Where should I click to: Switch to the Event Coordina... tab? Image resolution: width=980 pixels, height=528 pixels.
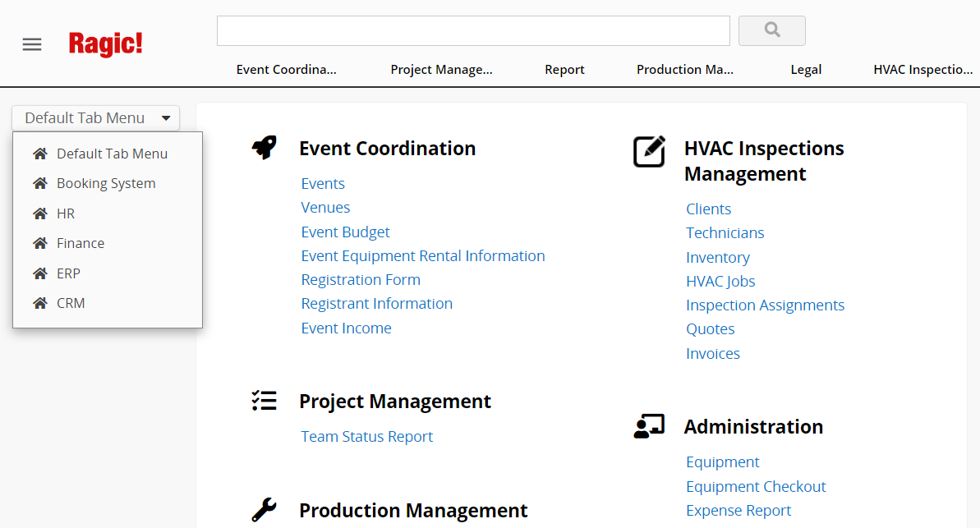pyautogui.click(x=286, y=69)
